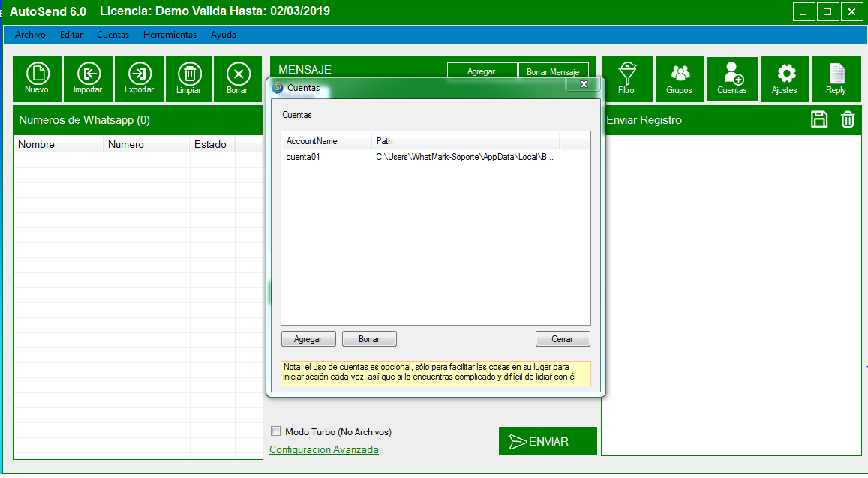Click the WhatsApp icon in Cuentas dialog title
868x478 pixels.
click(278, 88)
